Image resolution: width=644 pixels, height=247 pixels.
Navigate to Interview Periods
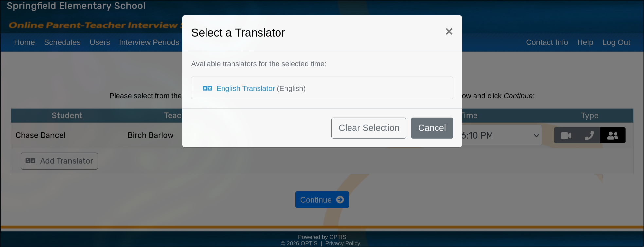[x=149, y=42]
